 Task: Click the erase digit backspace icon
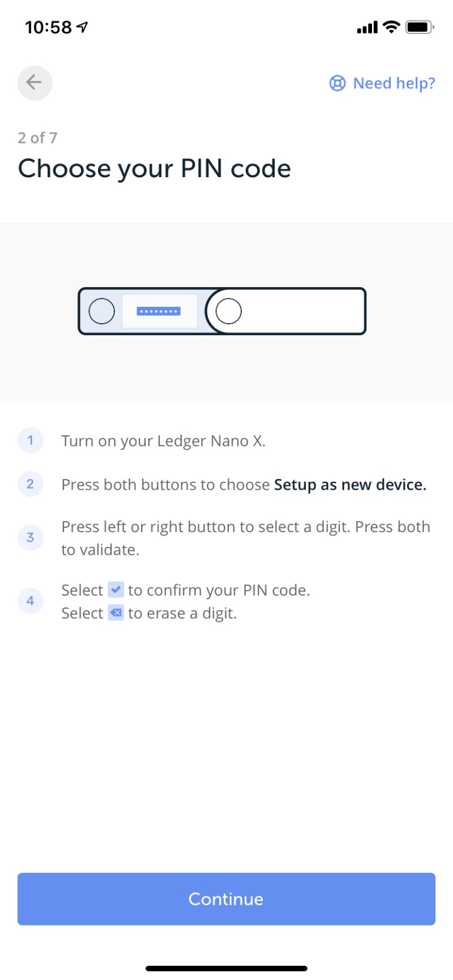pyautogui.click(x=116, y=613)
